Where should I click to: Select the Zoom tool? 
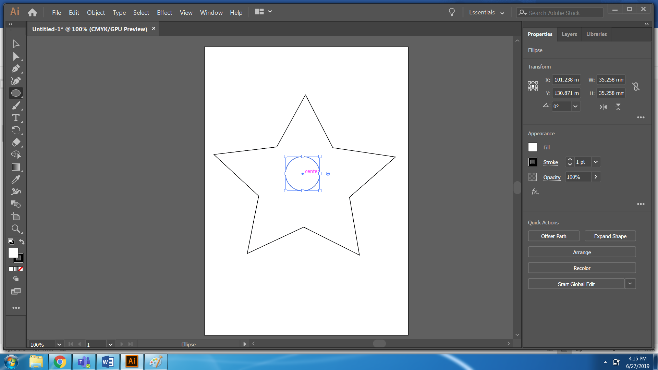coord(16,229)
